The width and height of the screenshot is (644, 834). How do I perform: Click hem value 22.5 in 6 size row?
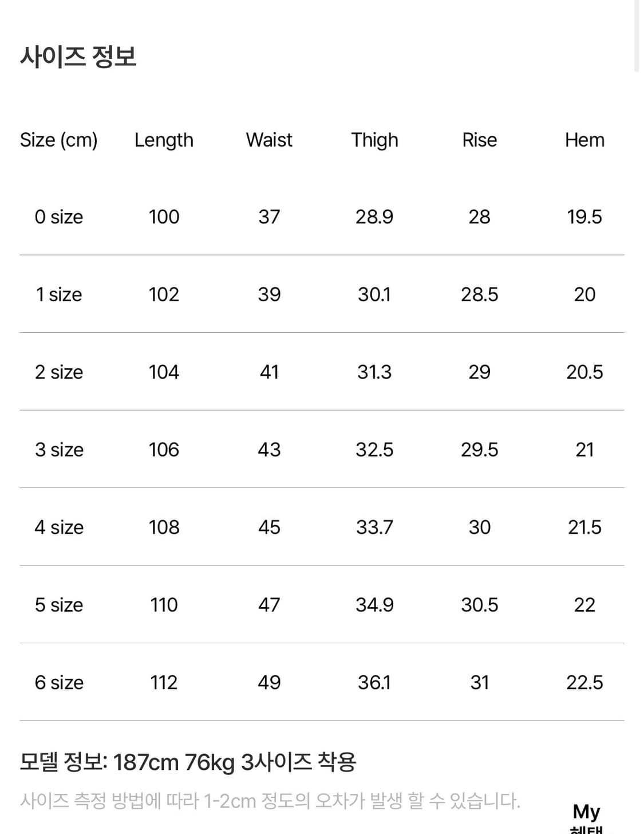click(584, 682)
